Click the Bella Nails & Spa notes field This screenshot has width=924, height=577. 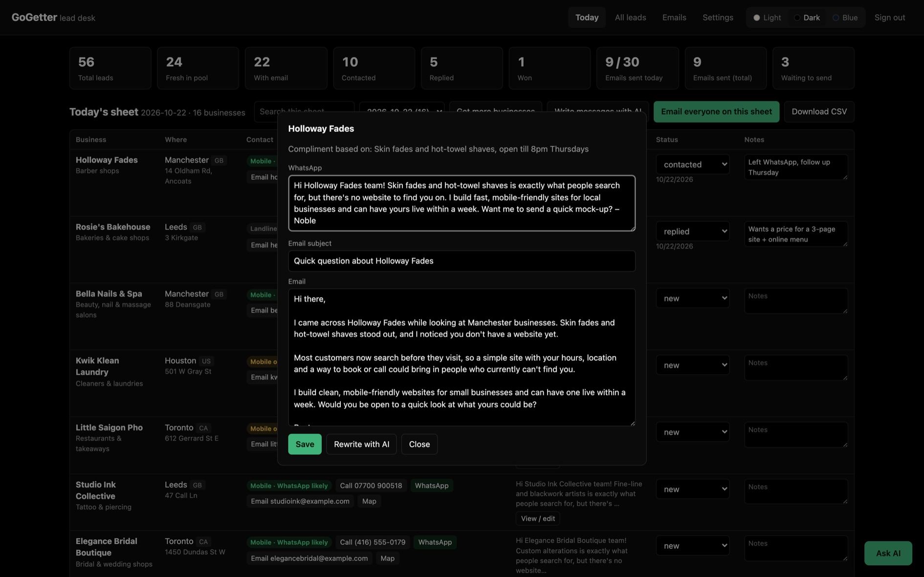796,301
